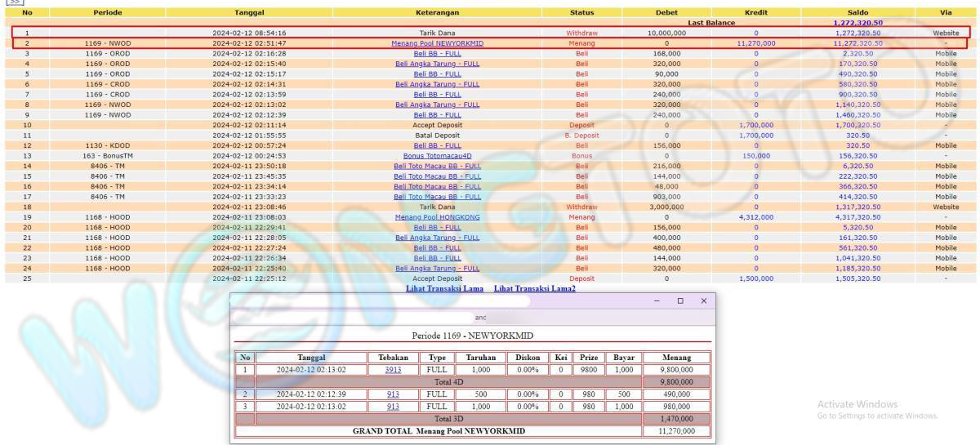Viewport: 980px width, 445px height.
Task: Open the Bonus Totomacau4D link
Action: (x=437, y=155)
